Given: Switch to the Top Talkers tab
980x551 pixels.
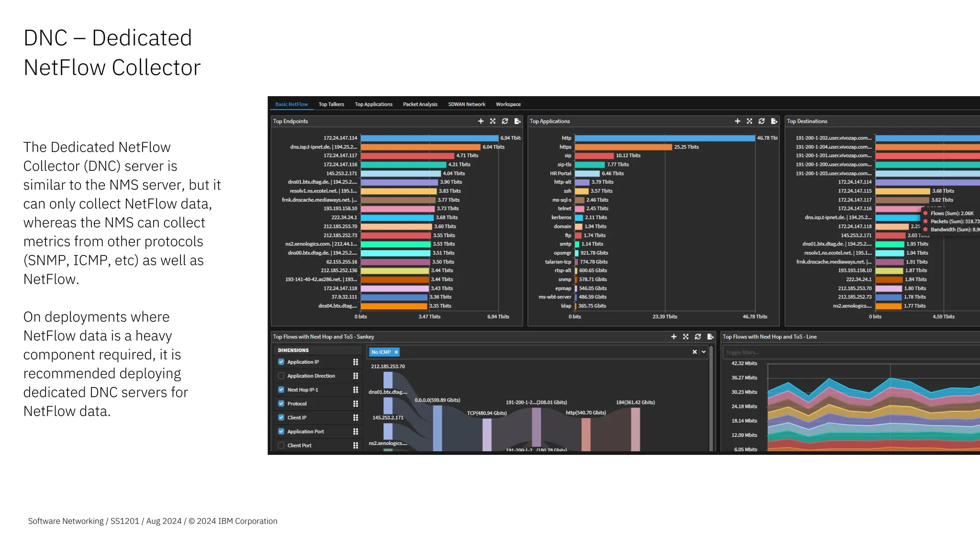Looking at the screenshot, I should click(331, 104).
